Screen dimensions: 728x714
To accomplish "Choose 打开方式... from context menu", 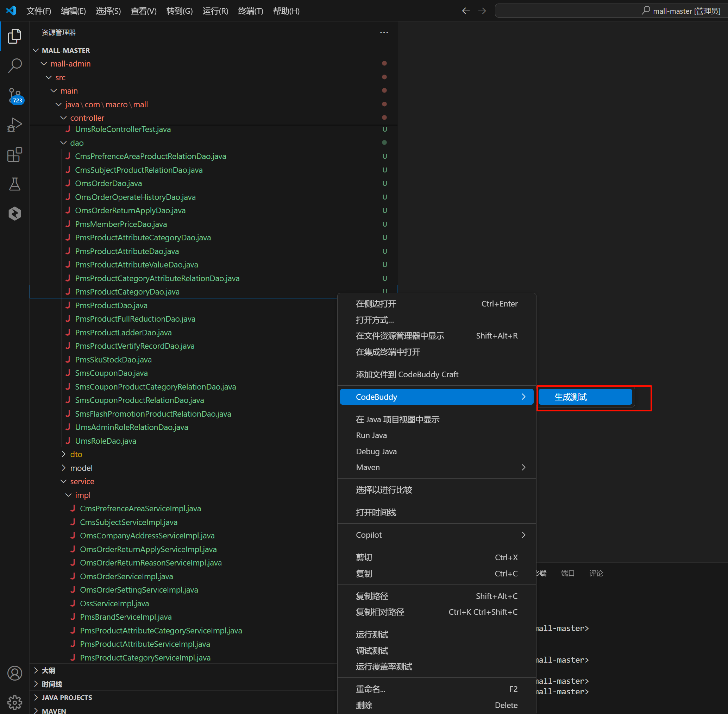I will pyautogui.click(x=437, y=320).
